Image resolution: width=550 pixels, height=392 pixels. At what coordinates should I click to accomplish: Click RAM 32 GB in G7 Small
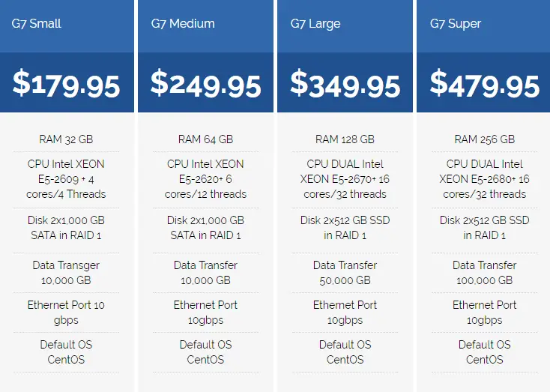point(66,139)
